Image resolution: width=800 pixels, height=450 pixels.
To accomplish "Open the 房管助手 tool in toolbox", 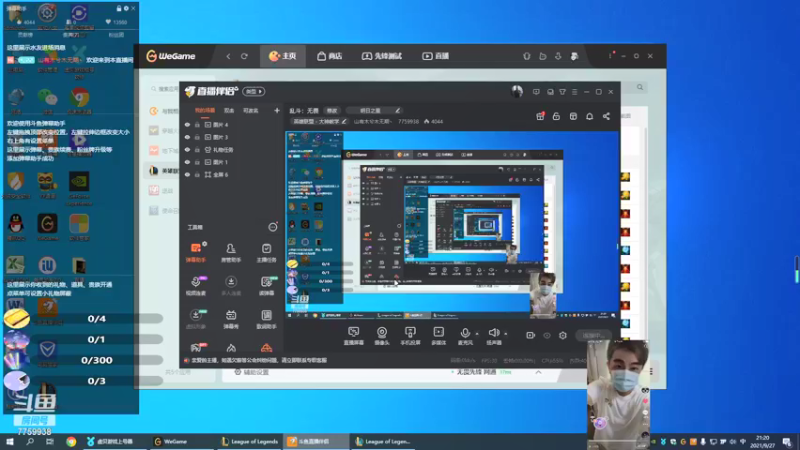I will [x=231, y=252].
